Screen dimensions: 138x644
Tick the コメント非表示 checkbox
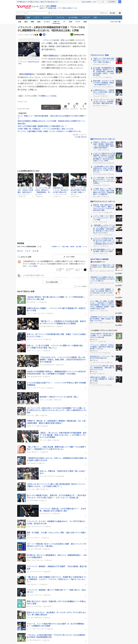[75, 286]
